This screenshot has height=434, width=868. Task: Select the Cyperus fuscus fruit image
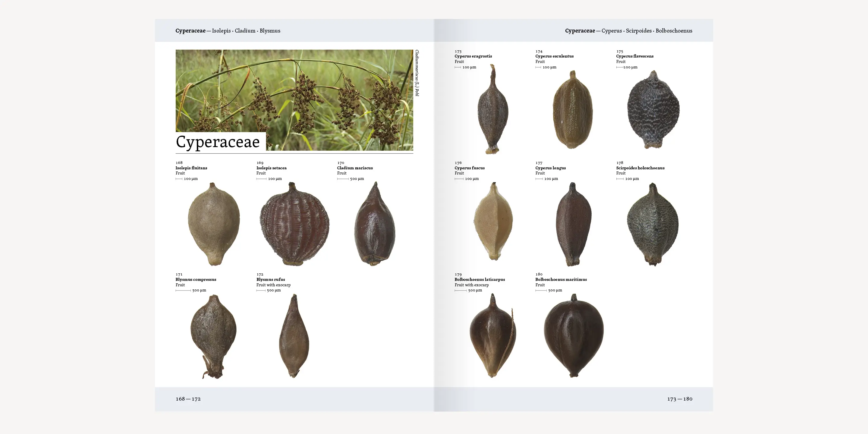point(493,221)
